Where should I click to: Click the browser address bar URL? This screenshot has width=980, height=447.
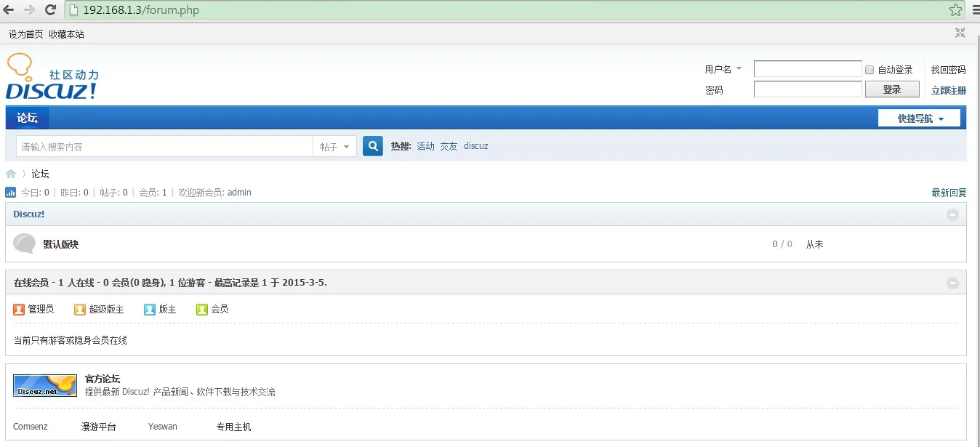(141, 10)
